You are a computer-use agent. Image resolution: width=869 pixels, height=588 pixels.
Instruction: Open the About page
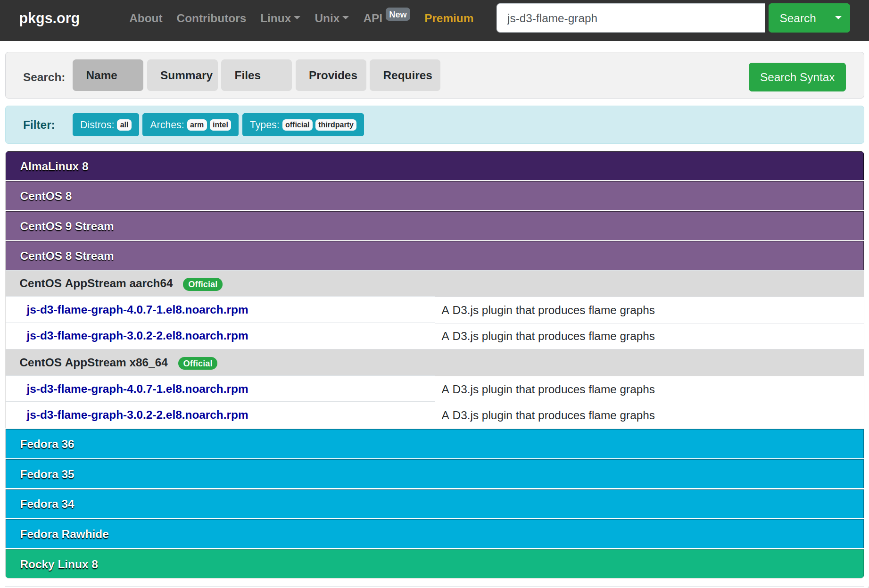146,18
